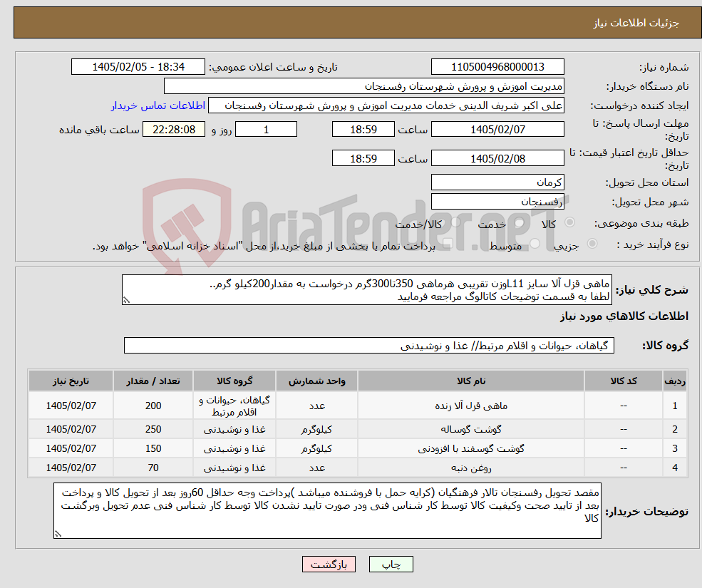The width and height of the screenshot is (702, 588).
Task: Open buyer contact info link اطلاعات تماس خریدار
Action: coord(158,105)
